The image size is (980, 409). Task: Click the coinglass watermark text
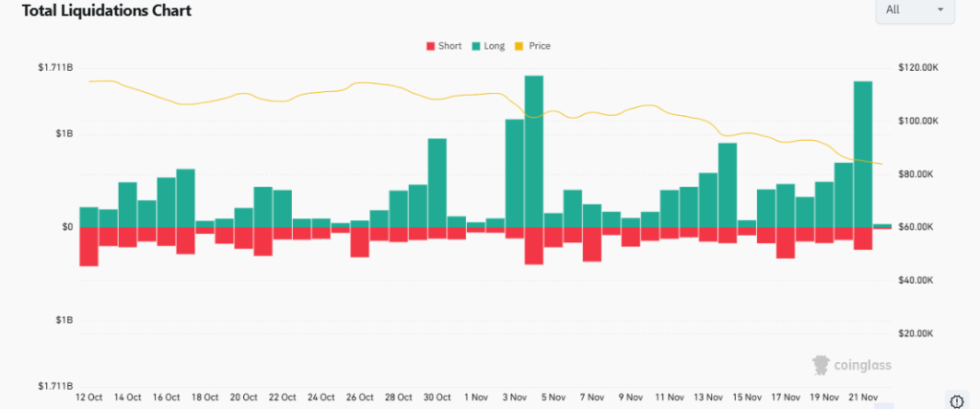pos(864,364)
